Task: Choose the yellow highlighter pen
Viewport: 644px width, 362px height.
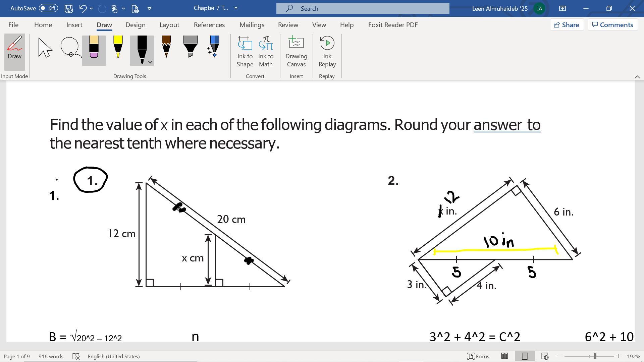Action: [118, 49]
